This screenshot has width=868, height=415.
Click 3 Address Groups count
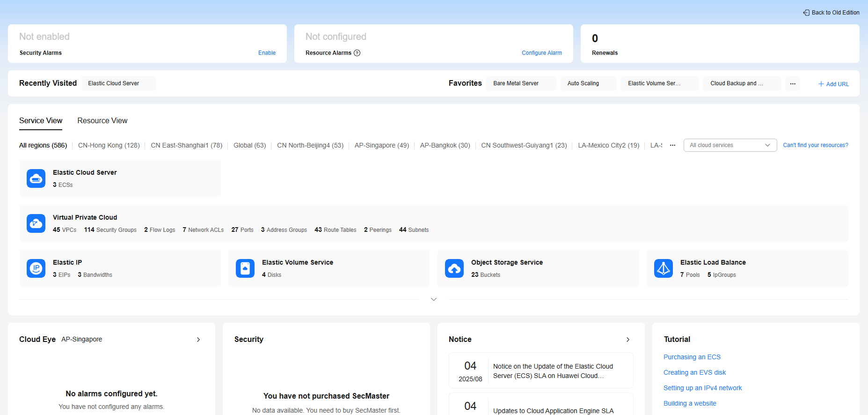pyautogui.click(x=284, y=230)
